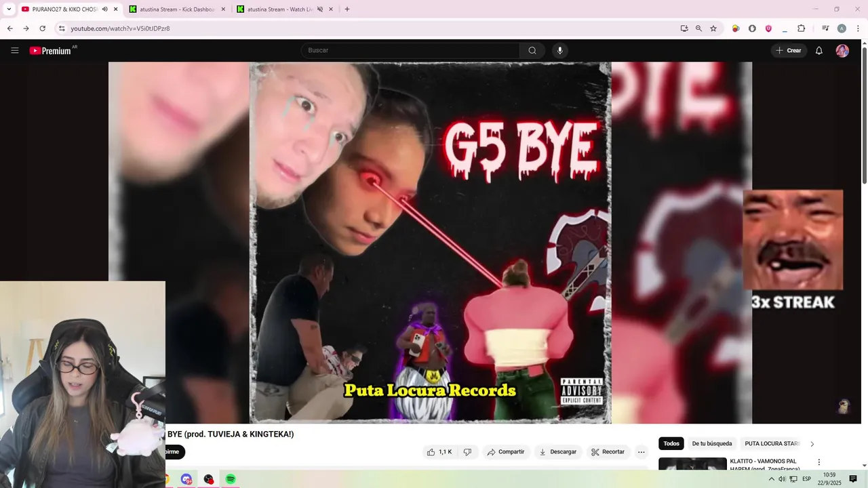Open Windows notification center
The height and width of the screenshot is (488, 868).
[x=853, y=479]
